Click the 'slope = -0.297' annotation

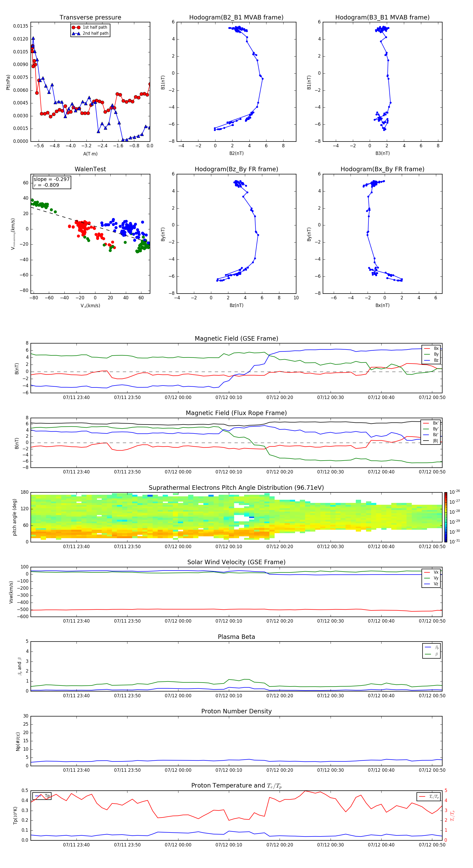coord(52,179)
